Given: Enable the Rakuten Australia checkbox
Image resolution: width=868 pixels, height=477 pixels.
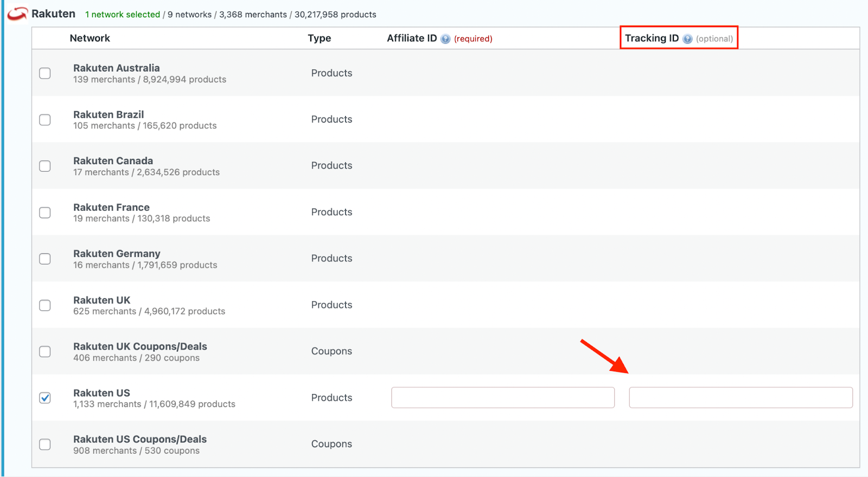Looking at the screenshot, I should (45, 73).
